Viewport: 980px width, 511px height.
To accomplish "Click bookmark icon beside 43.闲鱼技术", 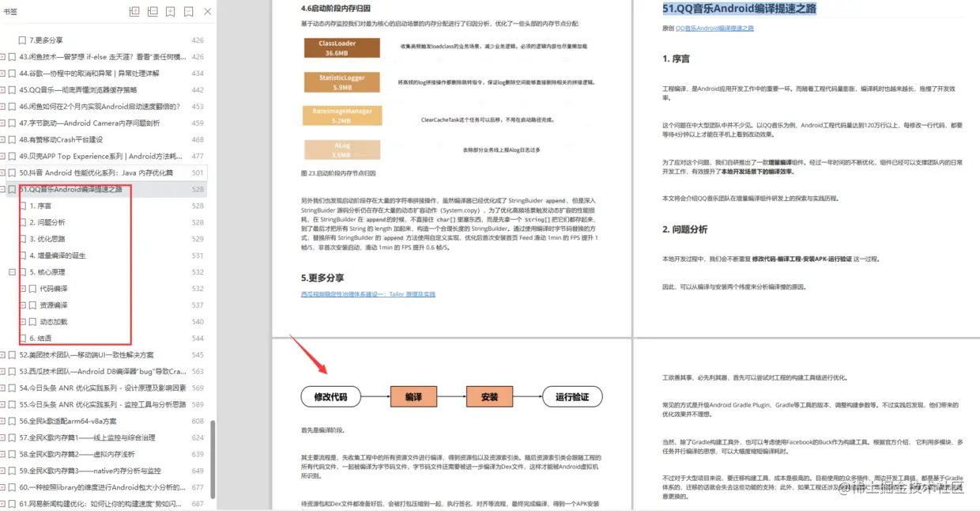I will [x=12, y=57].
